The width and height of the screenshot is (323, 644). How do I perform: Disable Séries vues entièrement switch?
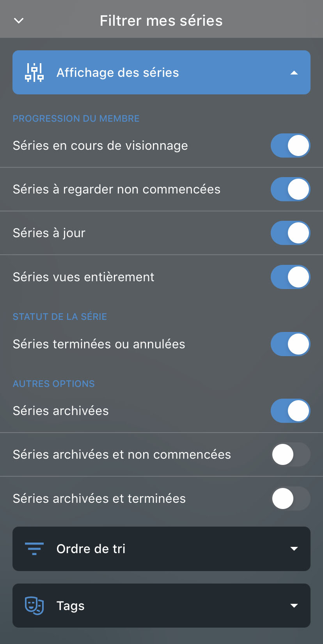(x=290, y=277)
